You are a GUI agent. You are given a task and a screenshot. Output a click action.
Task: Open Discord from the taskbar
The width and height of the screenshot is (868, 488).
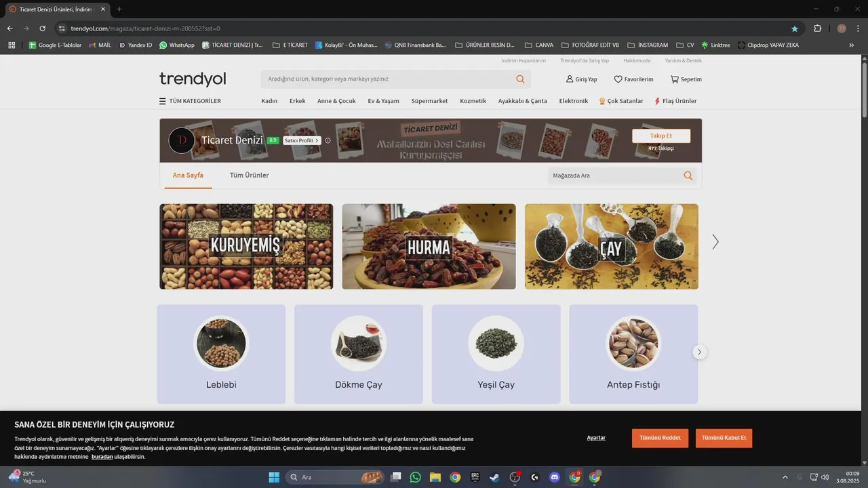click(x=555, y=477)
